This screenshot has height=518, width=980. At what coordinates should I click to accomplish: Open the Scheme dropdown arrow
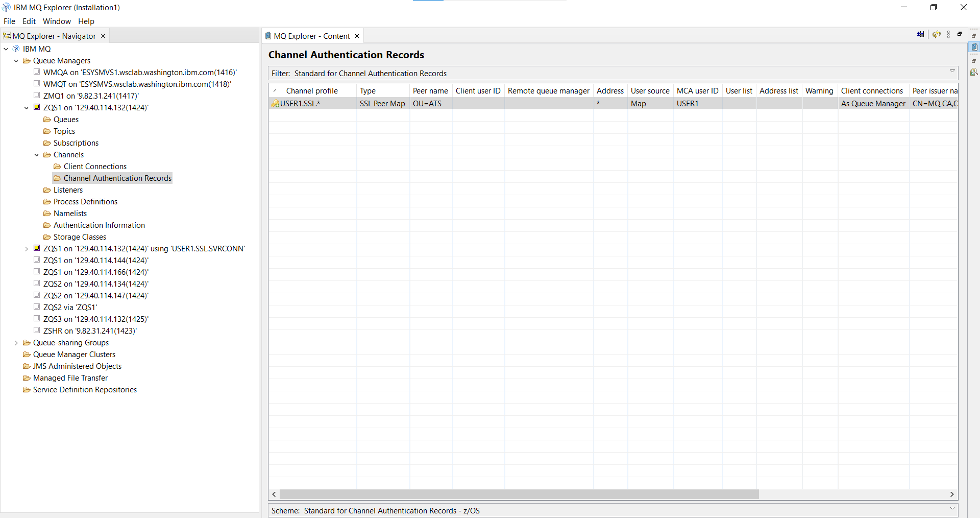(x=952, y=509)
